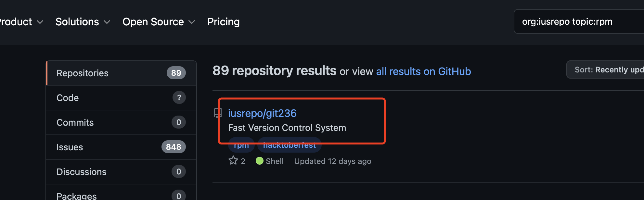644x200 pixels.
Task: Show Issues search results
Action: [x=121, y=147]
